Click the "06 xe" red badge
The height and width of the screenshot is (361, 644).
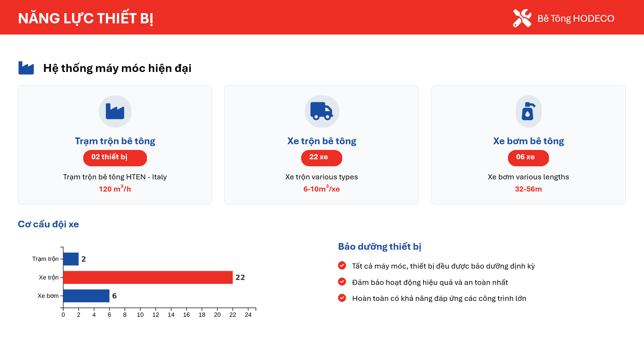528,158
